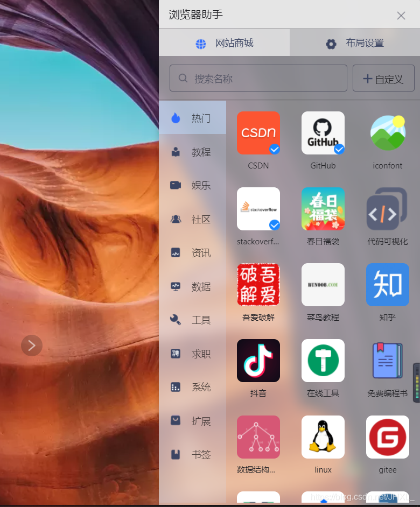The image size is (420, 507).
Task: Click the GitHub label text
Action: pos(323,166)
